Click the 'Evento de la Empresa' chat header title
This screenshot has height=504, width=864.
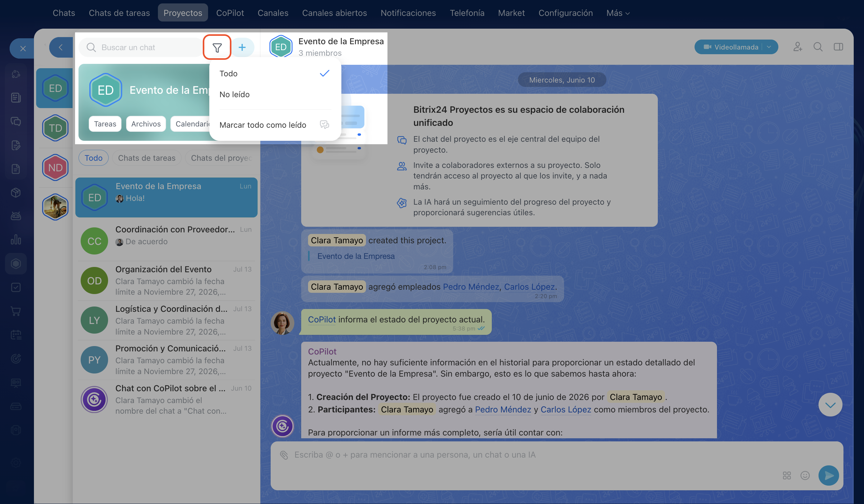pyautogui.click(x=341, y=41)
